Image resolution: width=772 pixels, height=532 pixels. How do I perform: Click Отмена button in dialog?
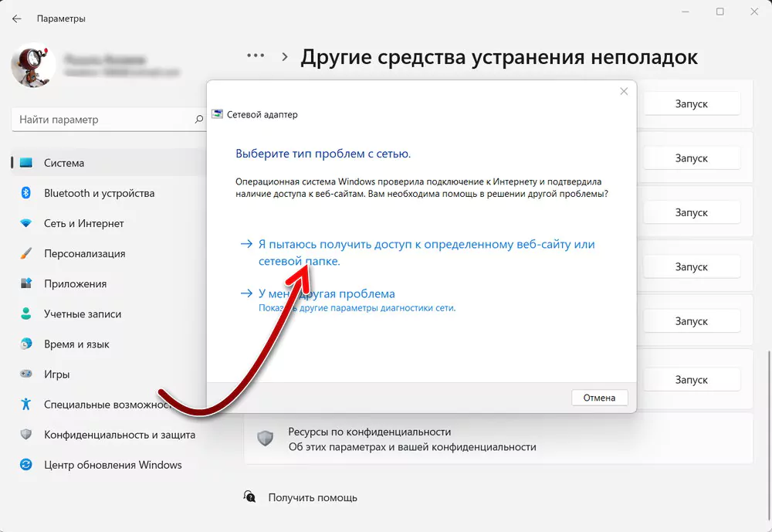tap(599, 398)
